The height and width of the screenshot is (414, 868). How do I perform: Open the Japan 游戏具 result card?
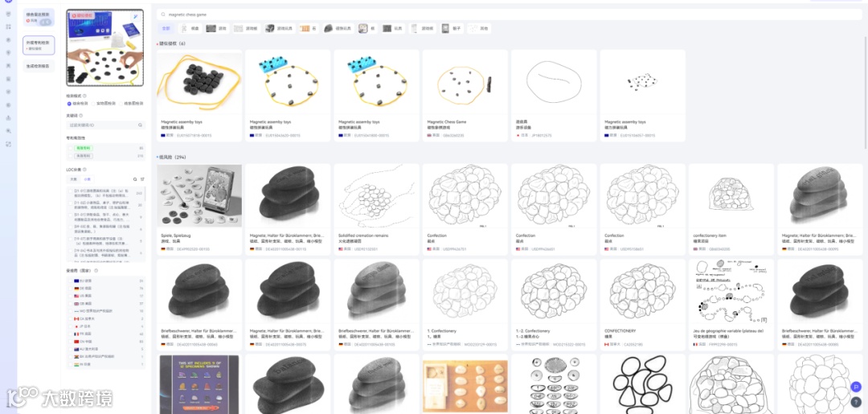click(x=554, y=96)
